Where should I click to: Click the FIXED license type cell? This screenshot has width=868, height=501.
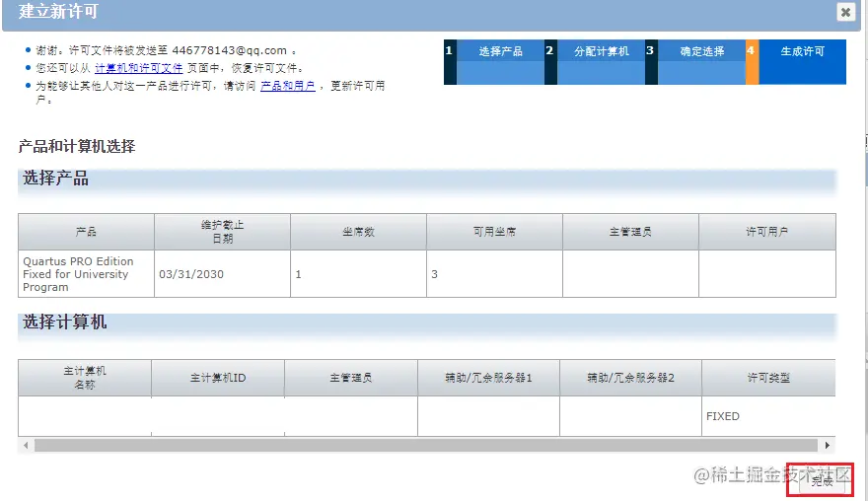(768, 416)
